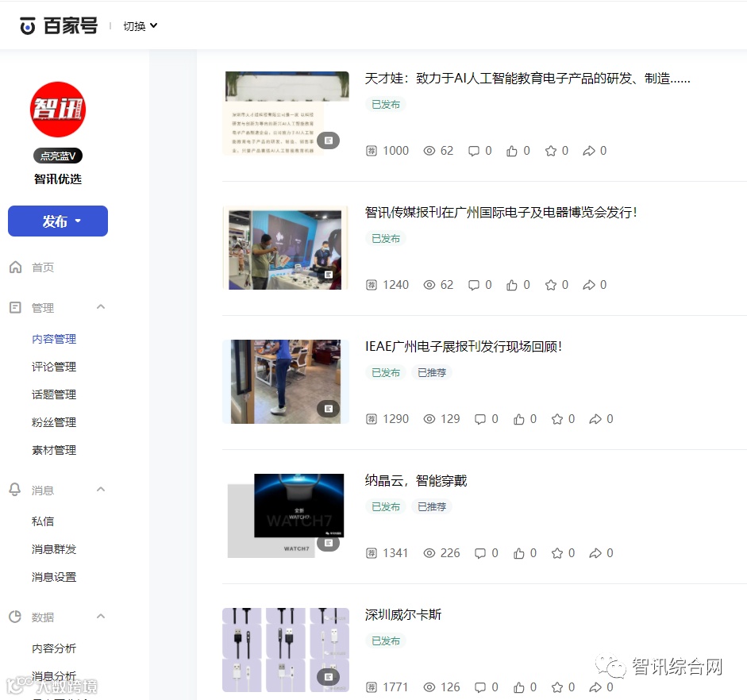Open article 深圳威尔卡斯
The image size is (747, 700).
point(403,615)
